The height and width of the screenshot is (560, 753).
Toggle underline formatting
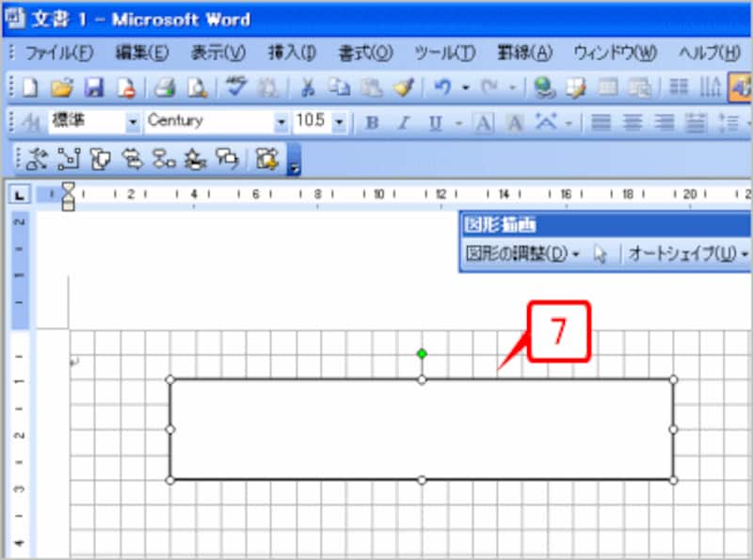[x=434, y=122]
